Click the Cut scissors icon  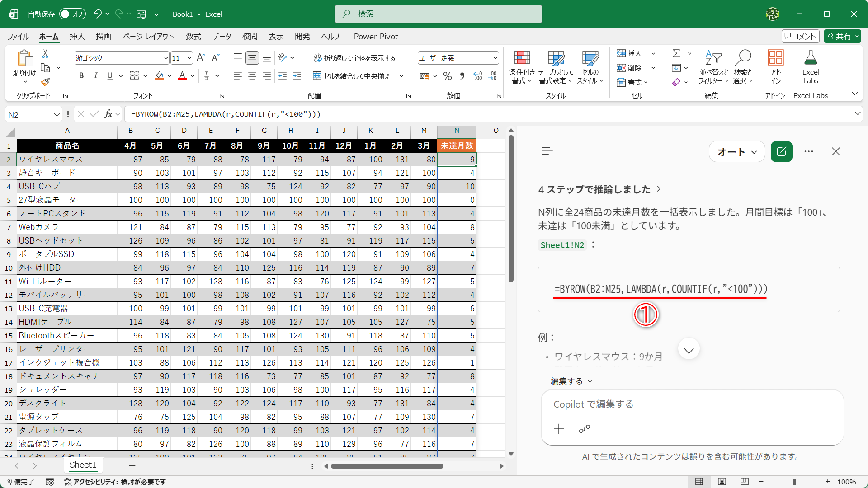click(45, 54)
